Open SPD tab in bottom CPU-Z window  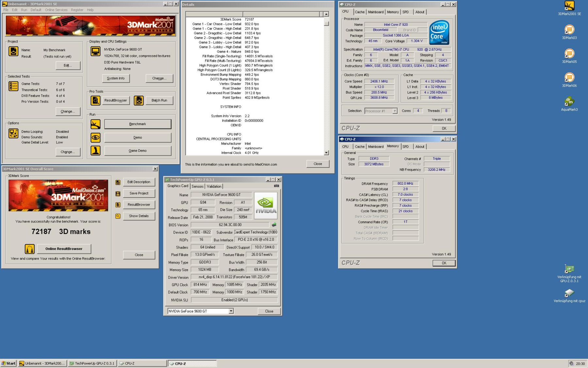coord(405,147)
